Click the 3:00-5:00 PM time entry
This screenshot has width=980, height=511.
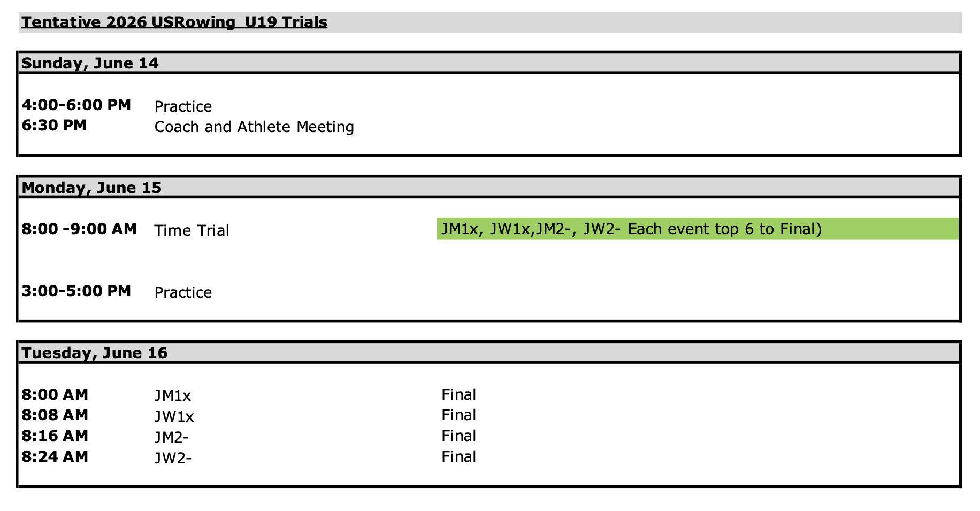tap(76, 291)
